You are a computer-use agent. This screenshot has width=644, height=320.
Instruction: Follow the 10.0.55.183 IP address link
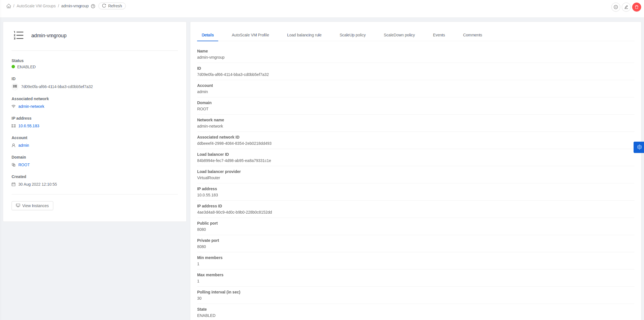pos(28,126)
